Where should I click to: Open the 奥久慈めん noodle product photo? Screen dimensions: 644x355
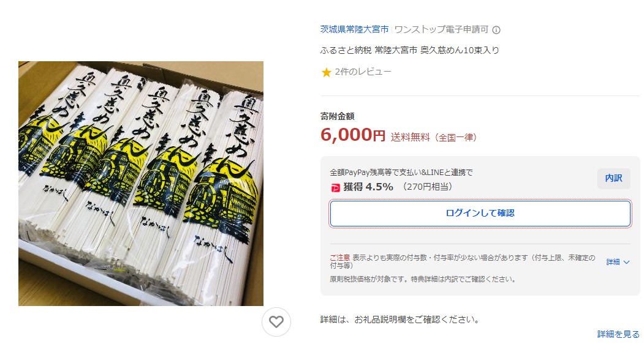coord(141,184)
